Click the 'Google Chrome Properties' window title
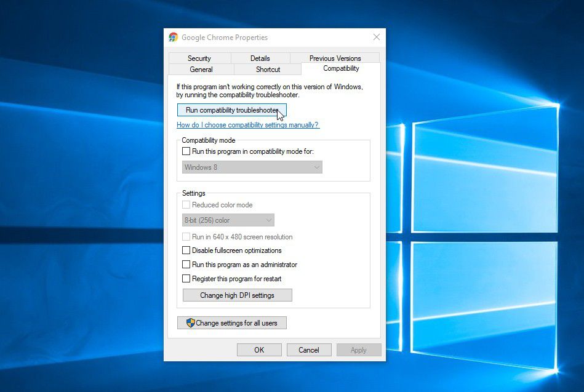This screenshot has width=584, height=392. coord(225,38)
